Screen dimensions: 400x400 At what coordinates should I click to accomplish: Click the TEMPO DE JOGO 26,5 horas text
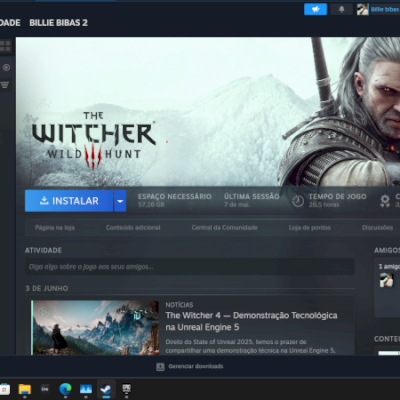point(337,200)
